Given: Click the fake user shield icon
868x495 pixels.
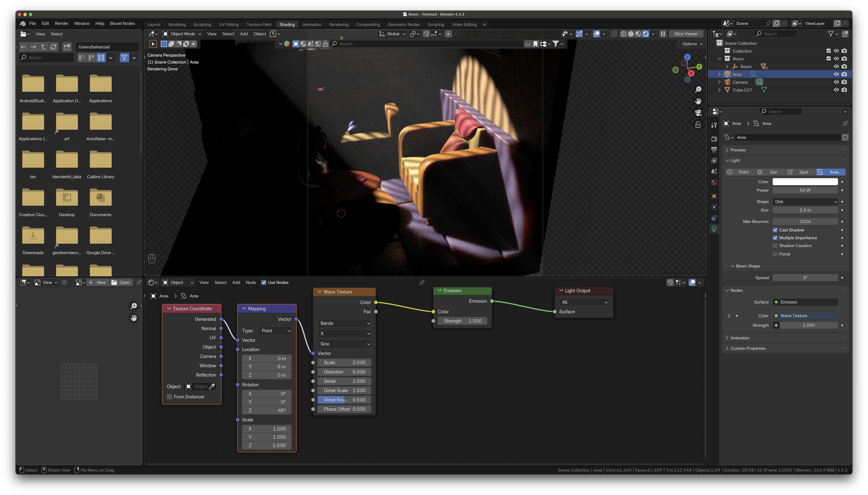Looking at the screenshot, I should pyautogui.click(x=845, y=137).
